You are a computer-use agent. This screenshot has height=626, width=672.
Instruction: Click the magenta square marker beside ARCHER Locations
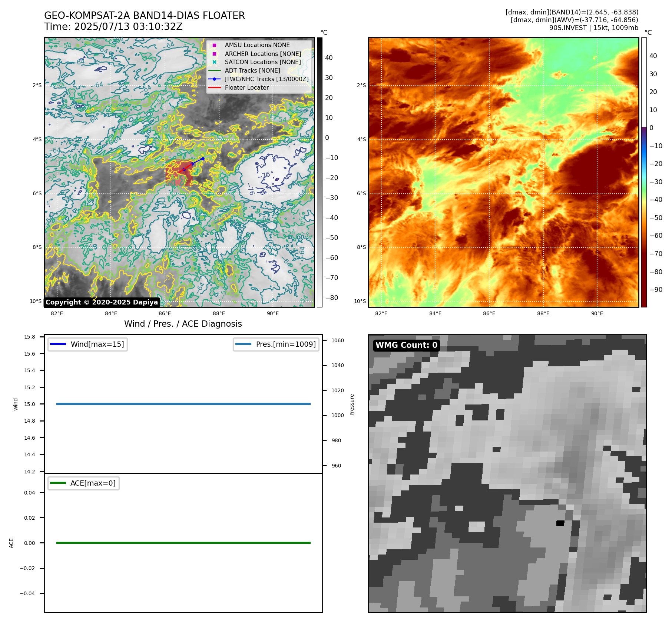coord(214,54)
